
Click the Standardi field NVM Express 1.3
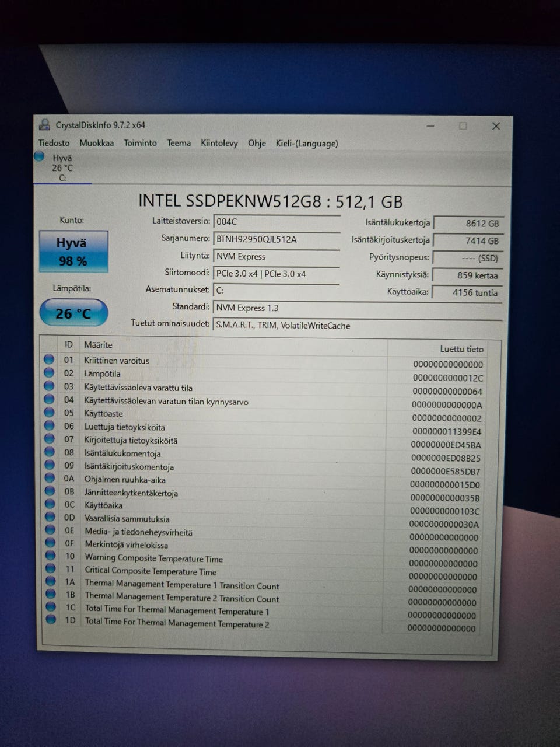pos(358,308)
